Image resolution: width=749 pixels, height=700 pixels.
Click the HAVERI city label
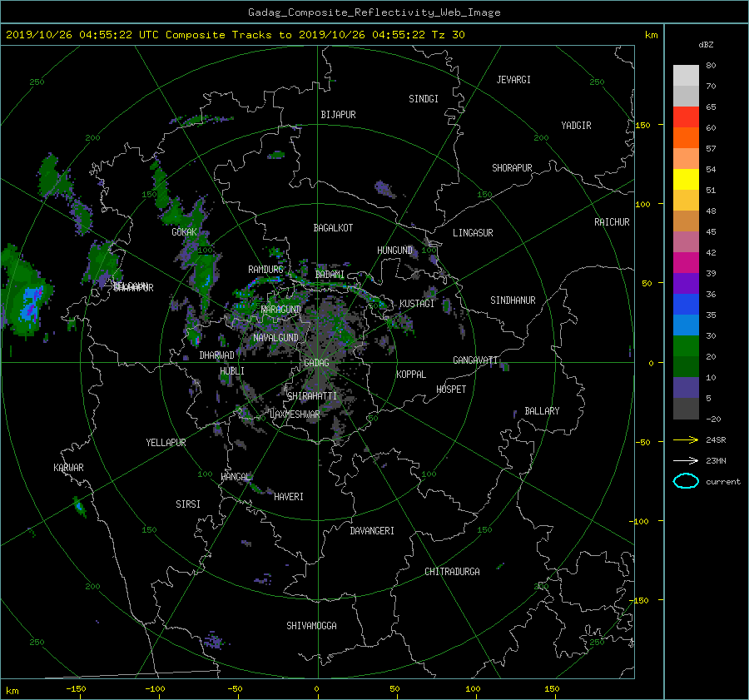click(289, 497)
